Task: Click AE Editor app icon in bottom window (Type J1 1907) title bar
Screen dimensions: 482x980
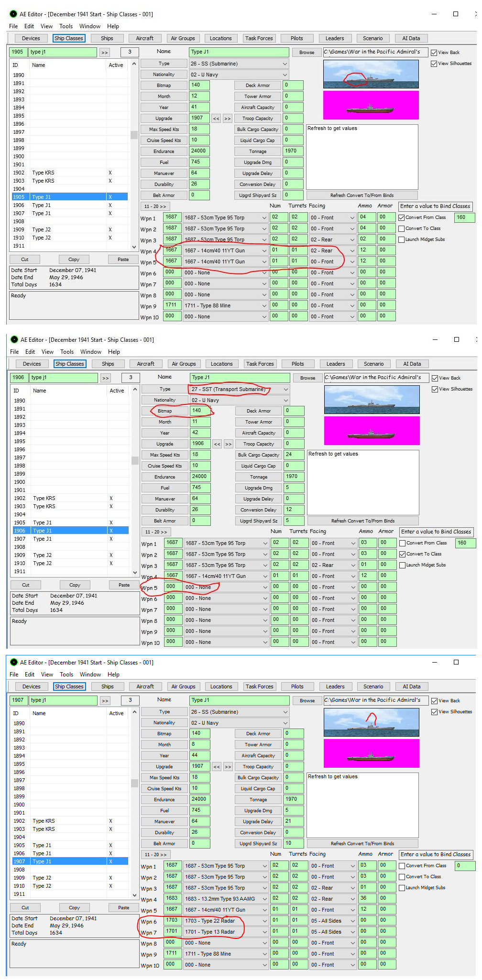Action: point(14,663)
